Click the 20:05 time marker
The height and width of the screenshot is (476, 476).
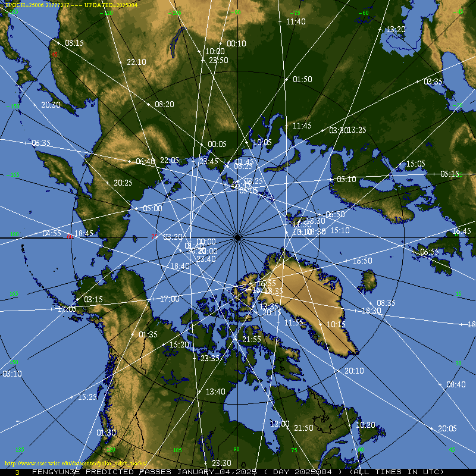coord(447,428)
